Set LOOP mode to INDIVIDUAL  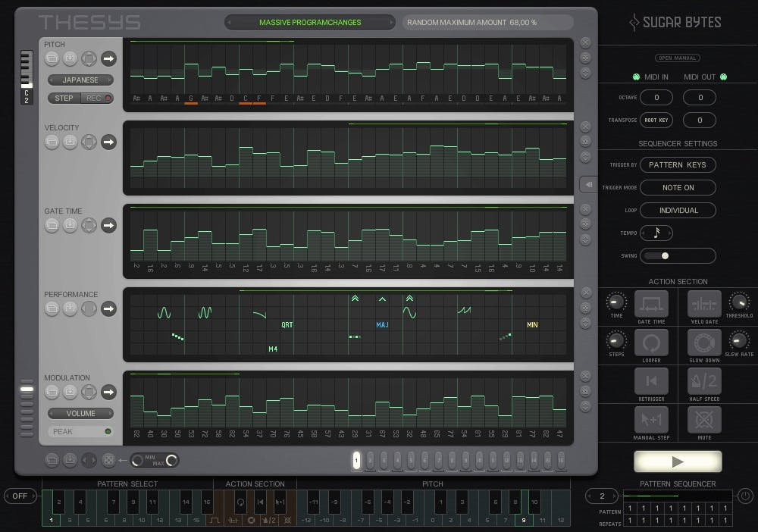point(678,210)
